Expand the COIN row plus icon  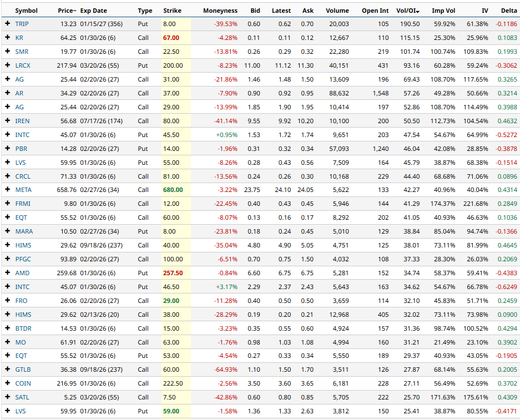coord(7,383)
